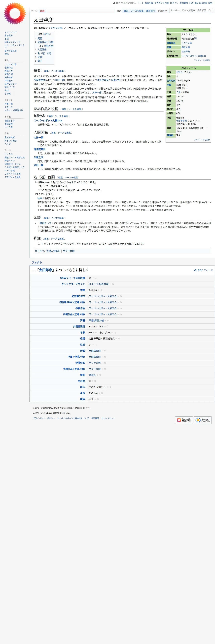
Task: Open the 登場人物あ行 category link
Action: (53, 251)
